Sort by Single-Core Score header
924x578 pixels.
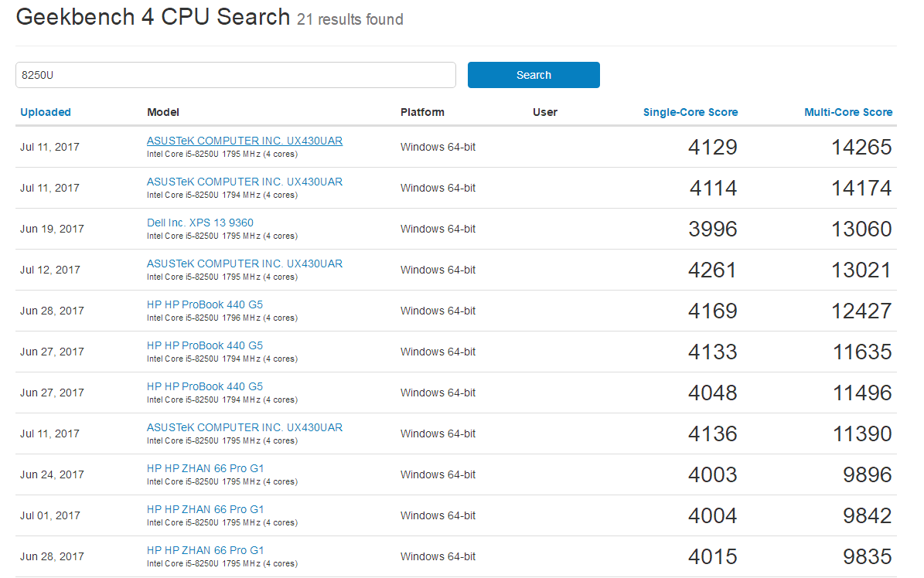click(690, 112)
